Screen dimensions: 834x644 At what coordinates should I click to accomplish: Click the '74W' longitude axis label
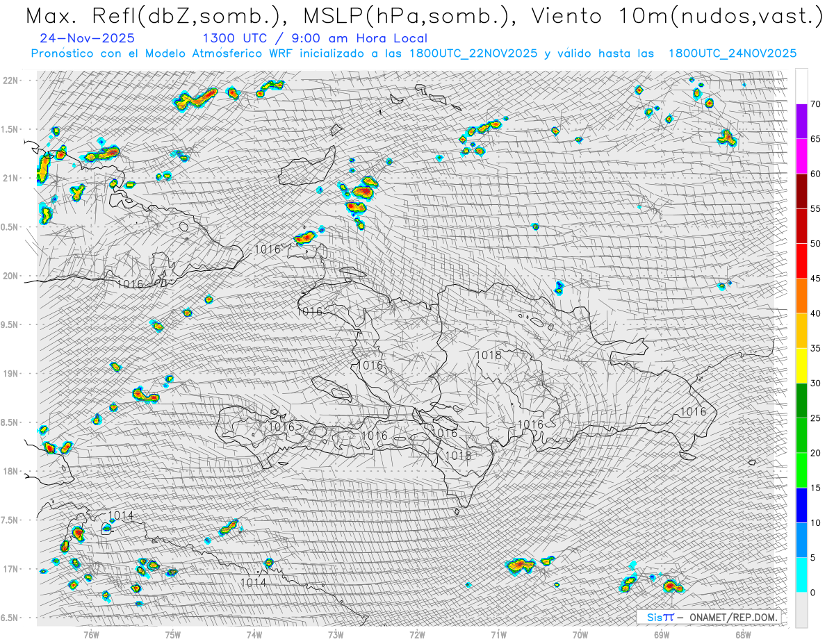[x=254, y=634]
